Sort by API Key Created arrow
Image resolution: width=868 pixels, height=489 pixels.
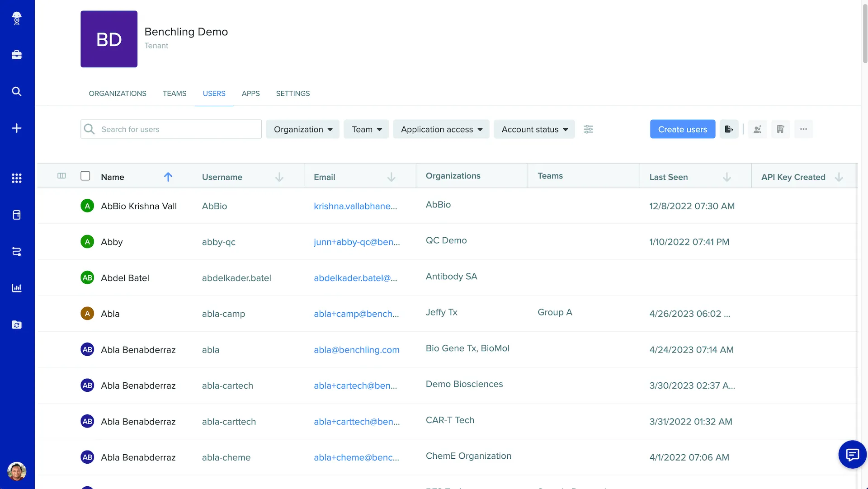(839, 177)
